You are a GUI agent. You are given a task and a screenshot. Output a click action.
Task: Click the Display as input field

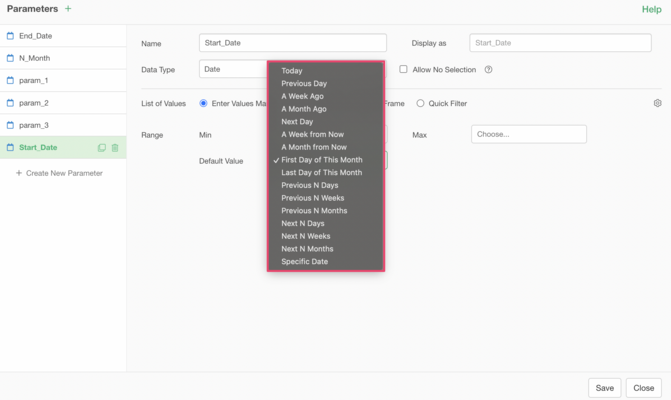[x=560, y=43]
